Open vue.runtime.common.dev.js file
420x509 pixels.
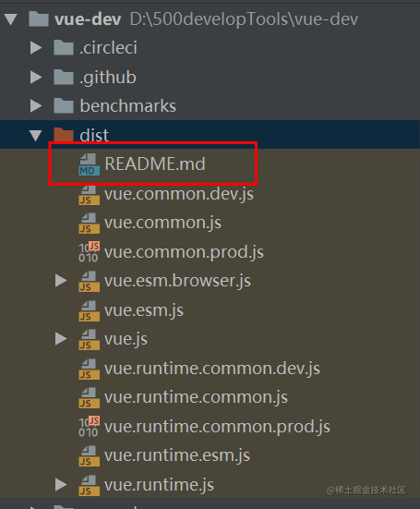coord(212,369)
